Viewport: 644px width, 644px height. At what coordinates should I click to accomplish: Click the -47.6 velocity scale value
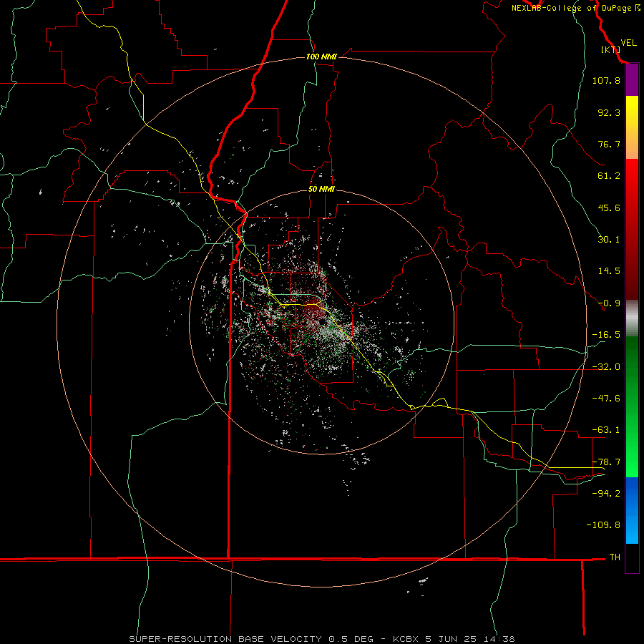(x=606, y=399)
